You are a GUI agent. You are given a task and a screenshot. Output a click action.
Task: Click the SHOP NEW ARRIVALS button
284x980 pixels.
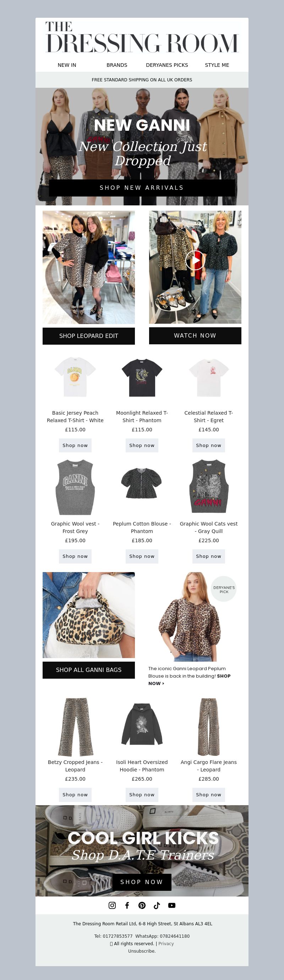pos(142,188)
